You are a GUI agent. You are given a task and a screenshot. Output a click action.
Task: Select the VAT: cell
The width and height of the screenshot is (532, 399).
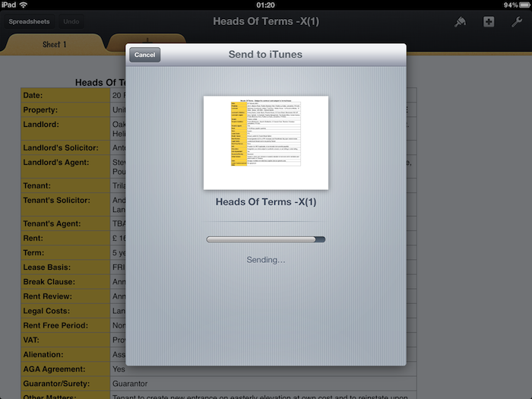pos(65,340)
